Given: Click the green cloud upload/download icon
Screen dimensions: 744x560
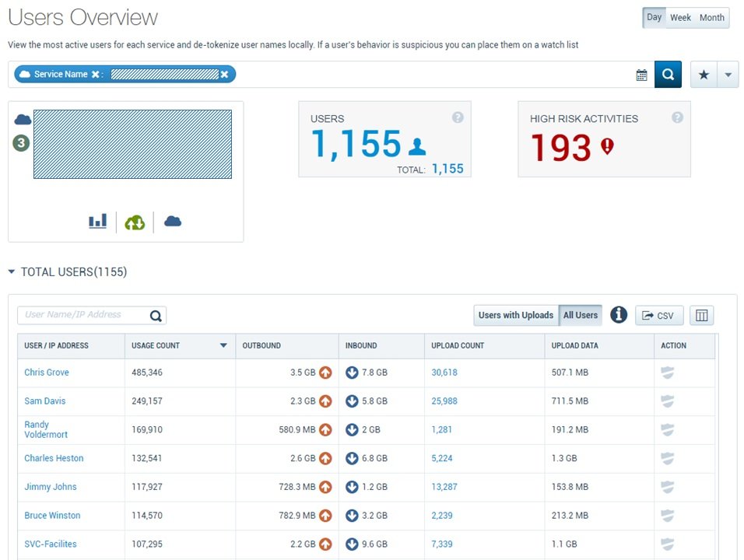Looking at the screenshot, I should (135, 222).
